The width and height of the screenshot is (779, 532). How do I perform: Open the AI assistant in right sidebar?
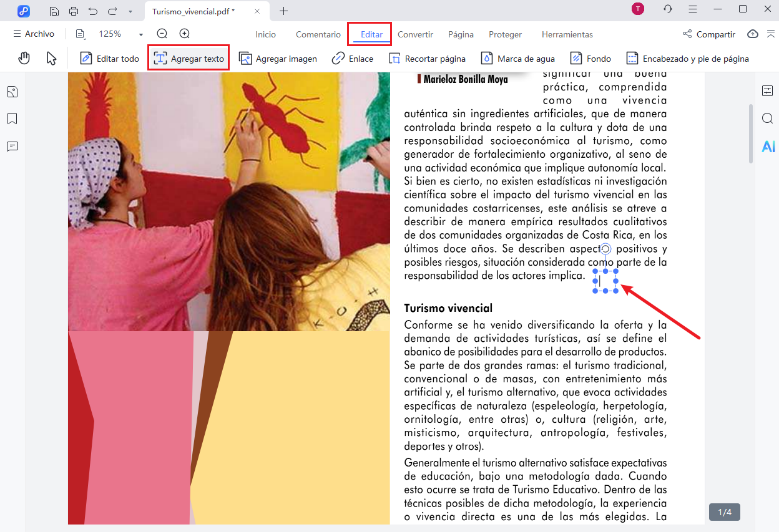click(768, 147)
